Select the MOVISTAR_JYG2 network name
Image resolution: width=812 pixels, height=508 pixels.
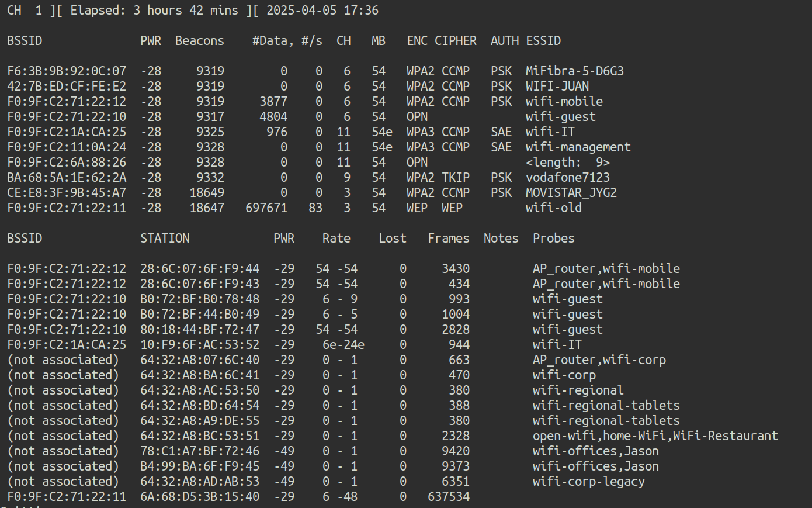571,192
